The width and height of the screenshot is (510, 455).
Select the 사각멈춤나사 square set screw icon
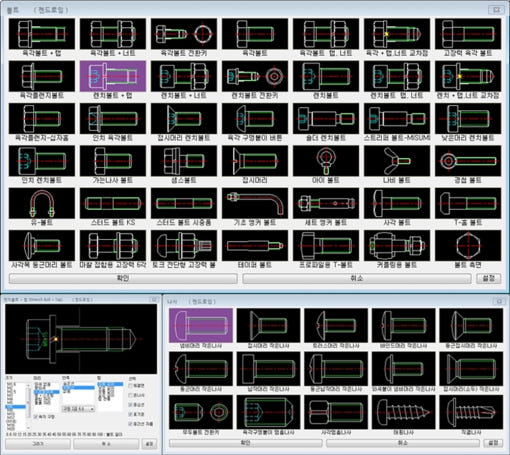point(336,412)
